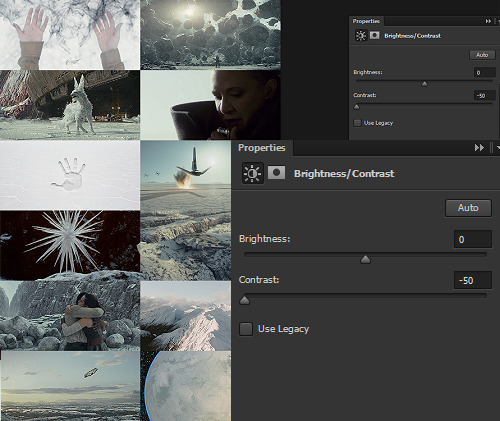500x421 pixels.
Task: Click the large Brightness/Contrast title text
Action: pos(344,174)
